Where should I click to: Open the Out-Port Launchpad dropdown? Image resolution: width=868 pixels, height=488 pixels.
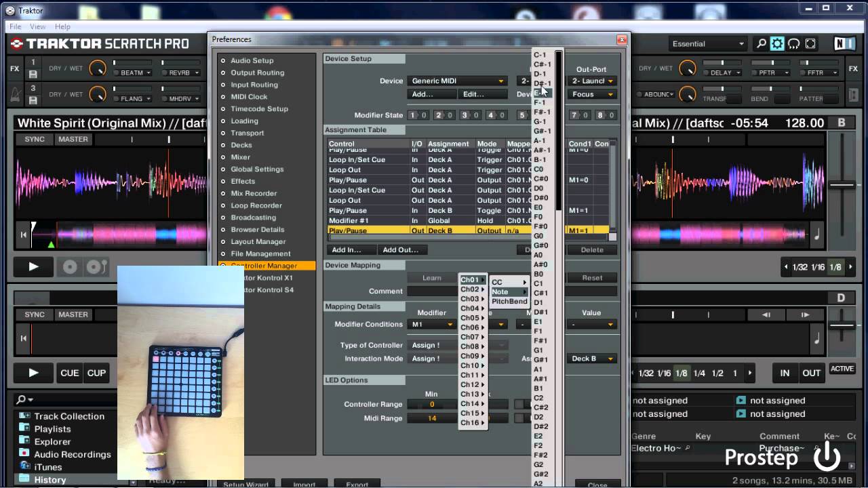(592, 81)
